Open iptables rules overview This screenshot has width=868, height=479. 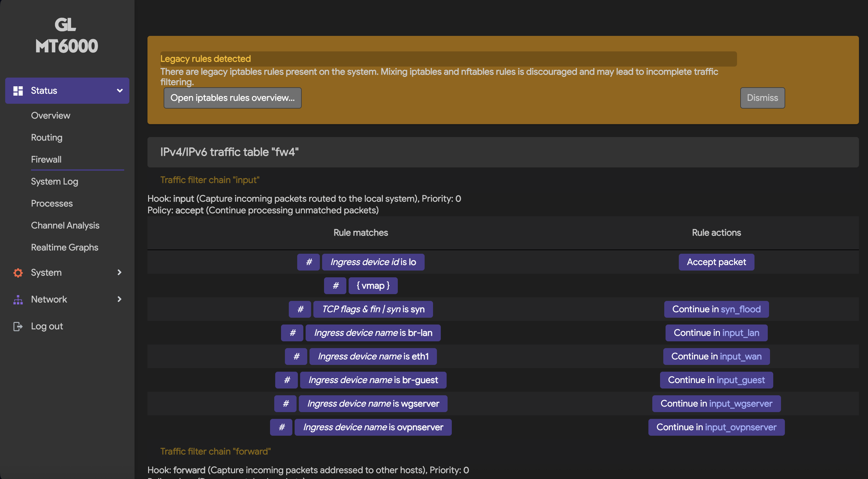click(233, 98)
